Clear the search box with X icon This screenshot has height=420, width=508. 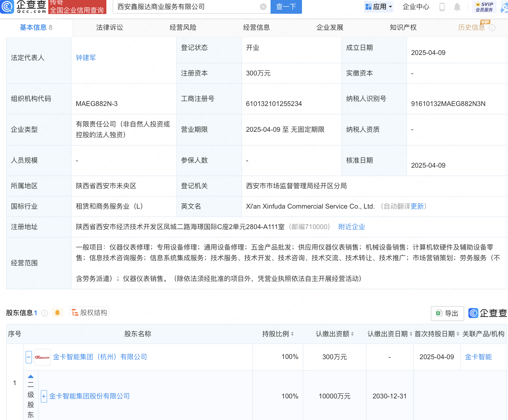tap(263, 7)
